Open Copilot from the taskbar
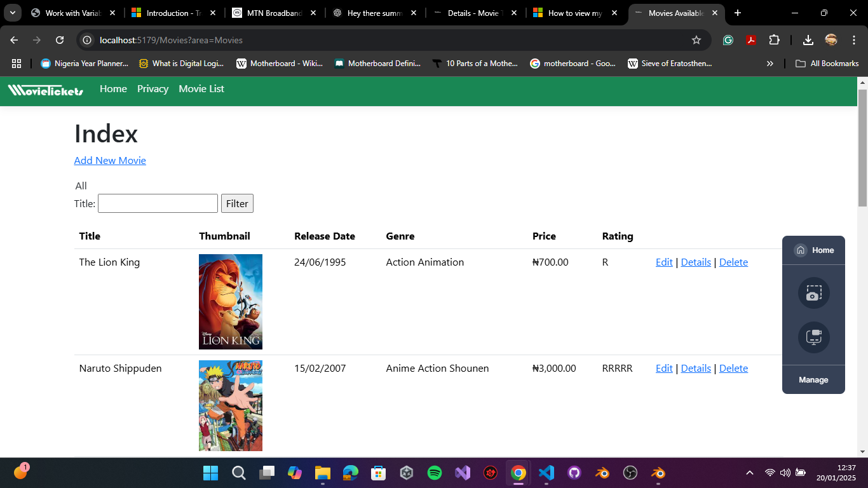This screenshot has width=868, height=488. (295, 473)
